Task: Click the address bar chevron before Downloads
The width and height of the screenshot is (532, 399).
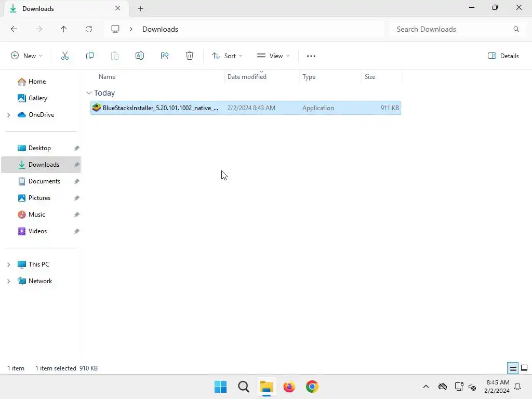Action: tap(131, 29)
